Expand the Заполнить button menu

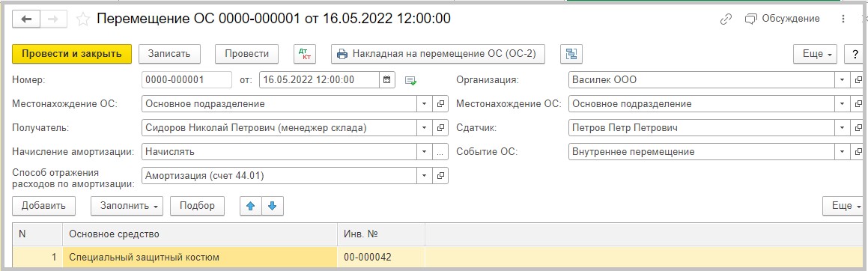(127, 206)
